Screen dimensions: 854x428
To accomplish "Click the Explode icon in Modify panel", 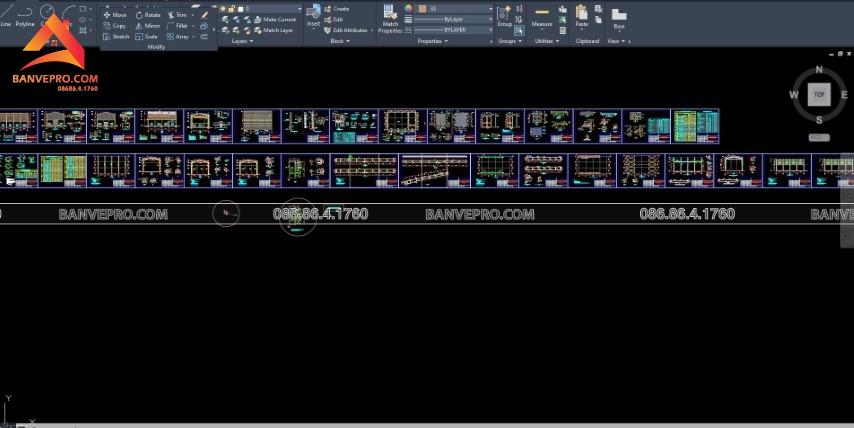I will point(204,26).
